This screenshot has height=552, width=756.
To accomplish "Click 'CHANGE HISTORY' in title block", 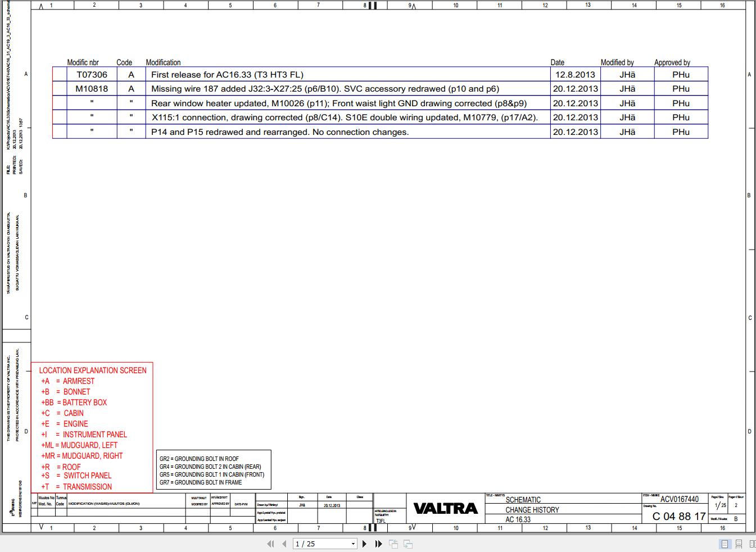I will coord(532,510).
